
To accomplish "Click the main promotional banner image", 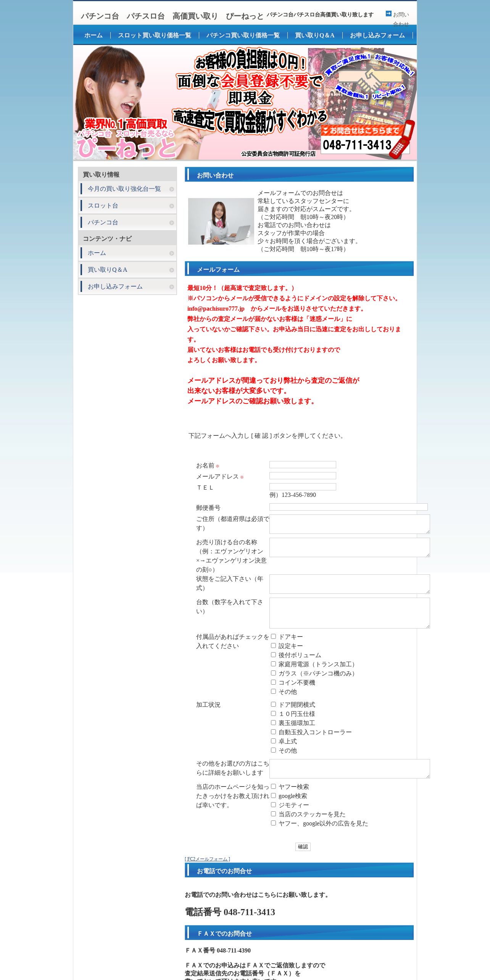I will (x=245, y=103).
